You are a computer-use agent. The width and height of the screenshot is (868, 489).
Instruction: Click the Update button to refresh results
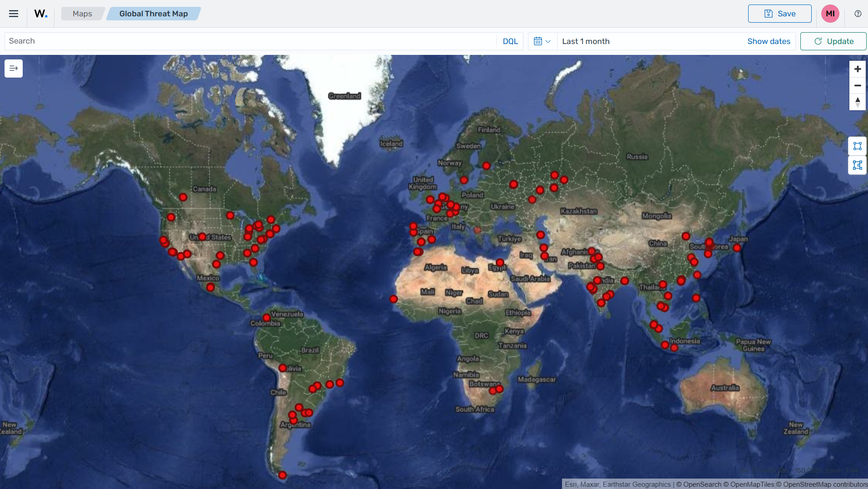click(833, 41)
